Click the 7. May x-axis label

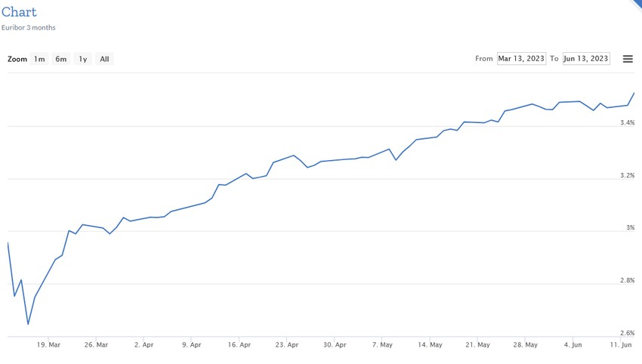point(381,344)
